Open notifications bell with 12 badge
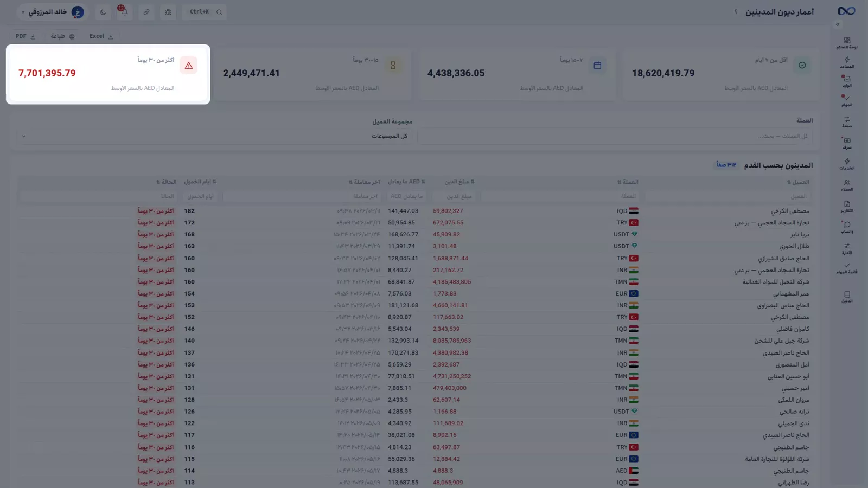The image size is (868, 488). point(124,12)
